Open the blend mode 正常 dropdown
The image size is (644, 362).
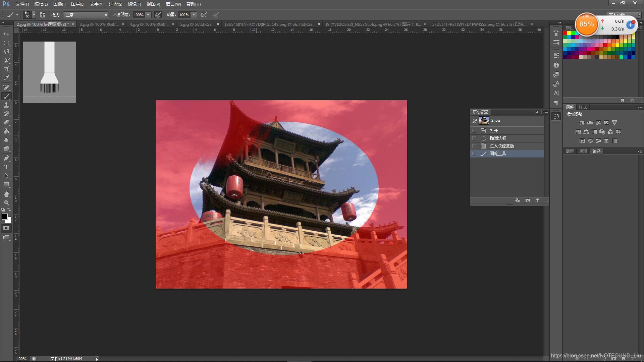pos(86,15)
